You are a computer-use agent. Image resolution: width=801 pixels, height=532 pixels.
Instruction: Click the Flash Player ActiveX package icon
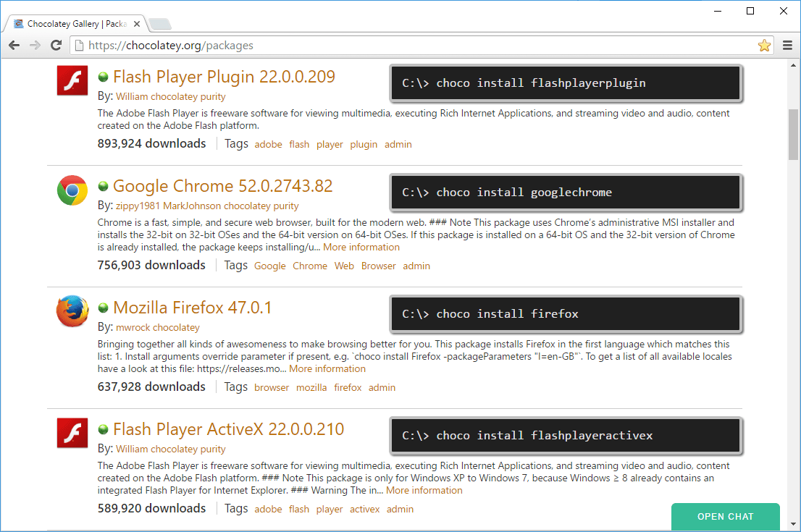[72, 433]
